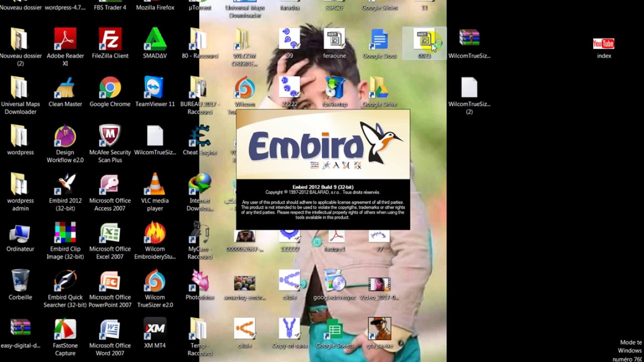Open Internet Download Manager icon
Image resolution: width=644 pixels, height=362 pixels.
200,193
